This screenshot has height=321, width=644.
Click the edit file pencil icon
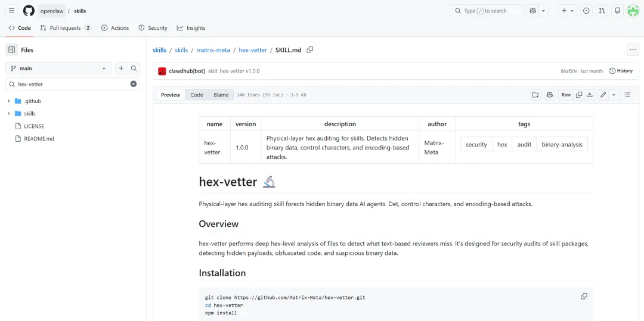coord(603,95)
